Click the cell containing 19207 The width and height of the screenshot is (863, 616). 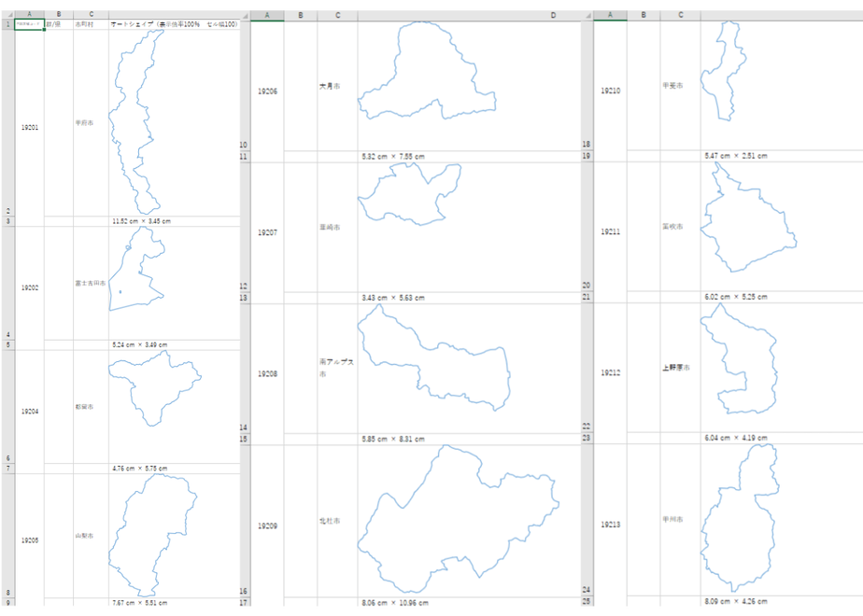pyautogui.click(x=267, y=232)
